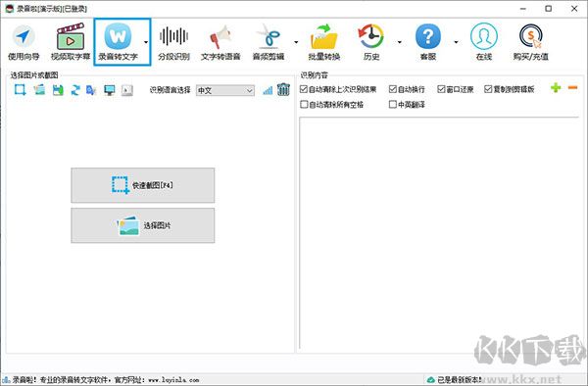Click the trash bin clear icon
The image size is (588, 386).
pos(283,89)
